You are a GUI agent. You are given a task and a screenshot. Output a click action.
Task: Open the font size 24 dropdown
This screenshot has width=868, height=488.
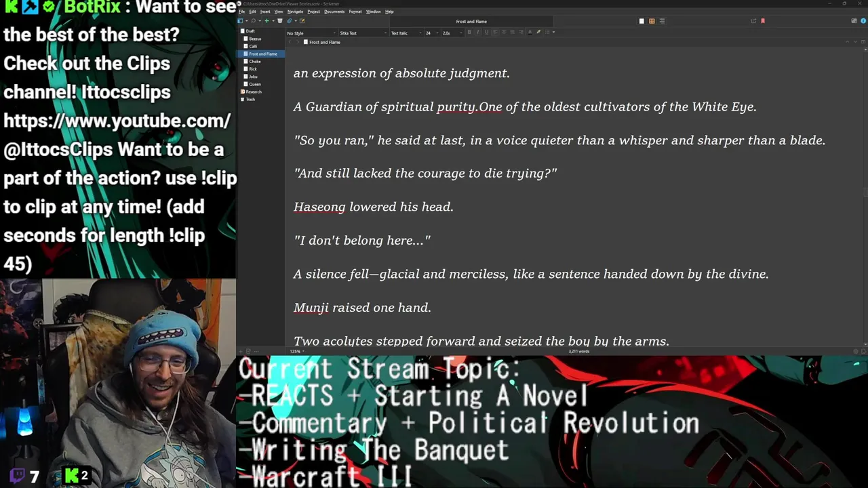click(432, 33)
